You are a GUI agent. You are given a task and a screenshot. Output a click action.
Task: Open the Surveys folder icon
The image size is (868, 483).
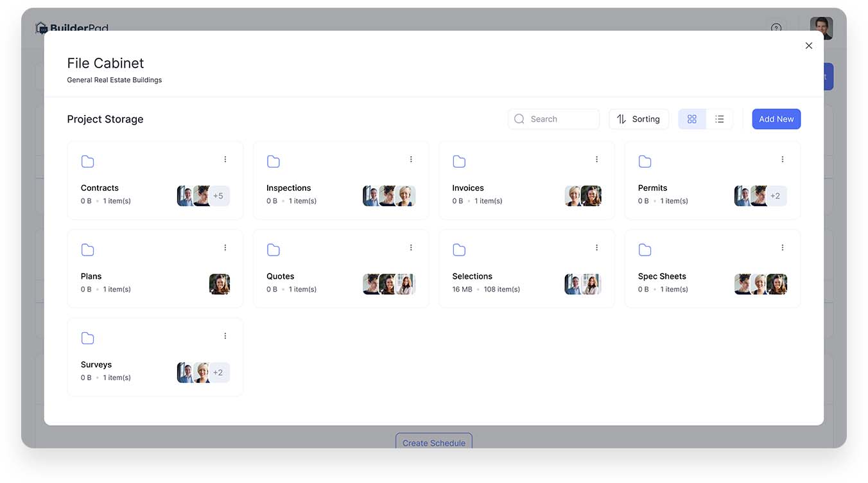[x=88, y=338]
